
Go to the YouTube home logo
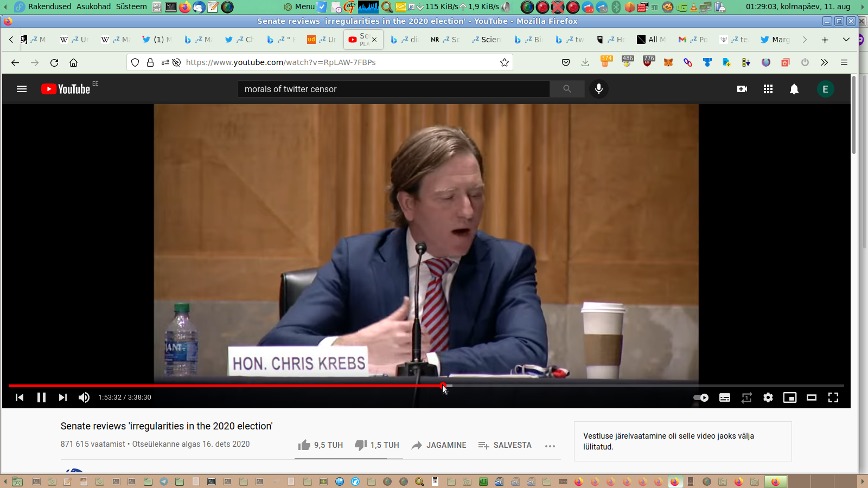click(66, 89)
